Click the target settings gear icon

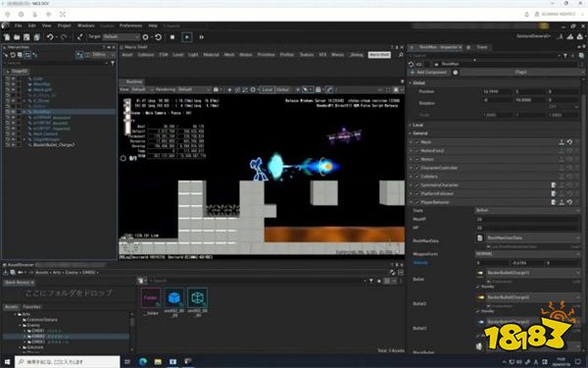point(146,37)
